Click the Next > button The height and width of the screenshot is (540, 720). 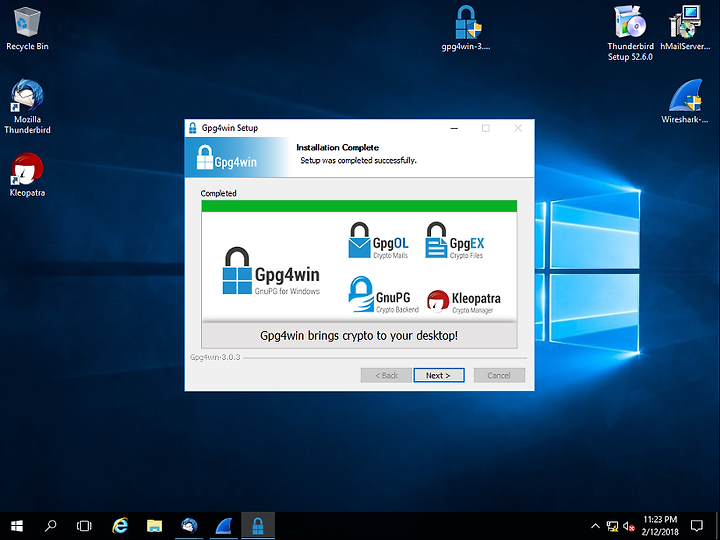439,375
